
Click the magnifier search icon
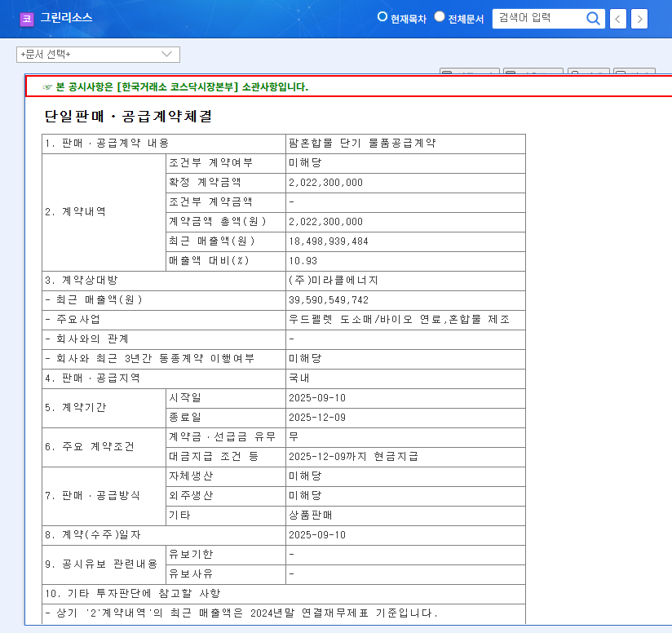pyautogui.click(x=594, y=18)
